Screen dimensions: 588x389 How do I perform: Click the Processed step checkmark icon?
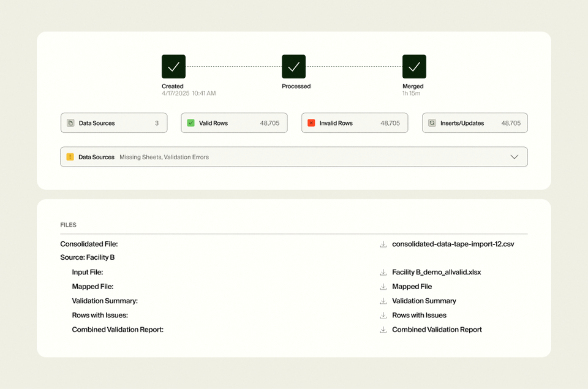point(293,66)
